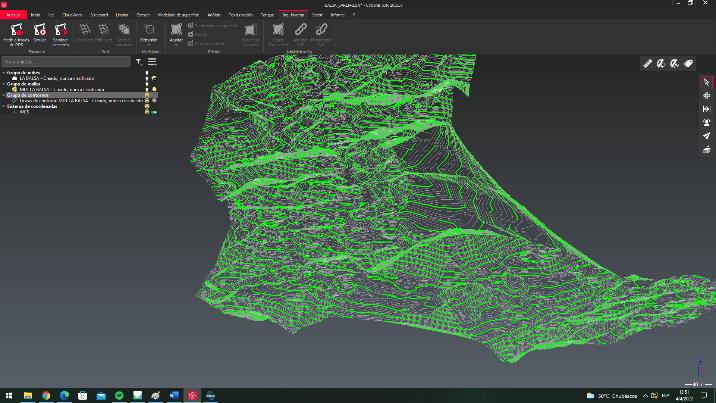Collapse the Grupo de nubes tree node
716x403 pixels.
pyautogui.click(x=4, y=72)
